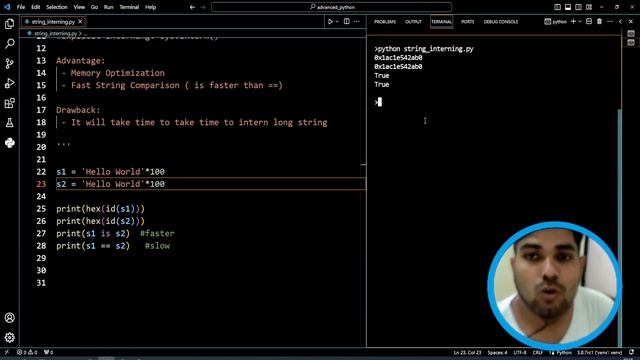Open the launch profile dropdown arrow
Image resolution: width=640 pixels, height=360 pixels.
pyautogui.click(x=580, y=22)
